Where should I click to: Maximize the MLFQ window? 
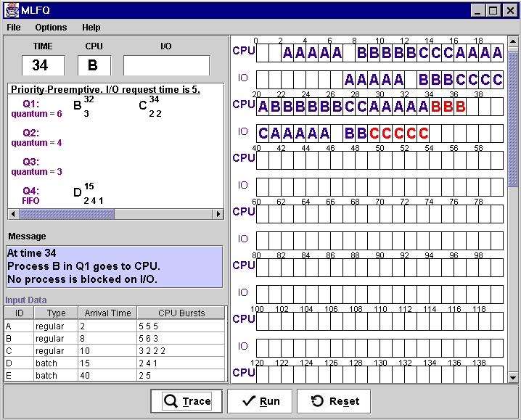coord(493,11)
